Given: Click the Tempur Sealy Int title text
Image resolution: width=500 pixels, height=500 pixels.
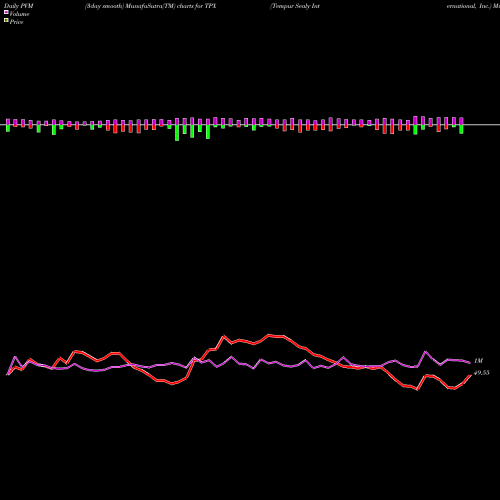Looking at the screenshot, I should click(x=295, y=6).
